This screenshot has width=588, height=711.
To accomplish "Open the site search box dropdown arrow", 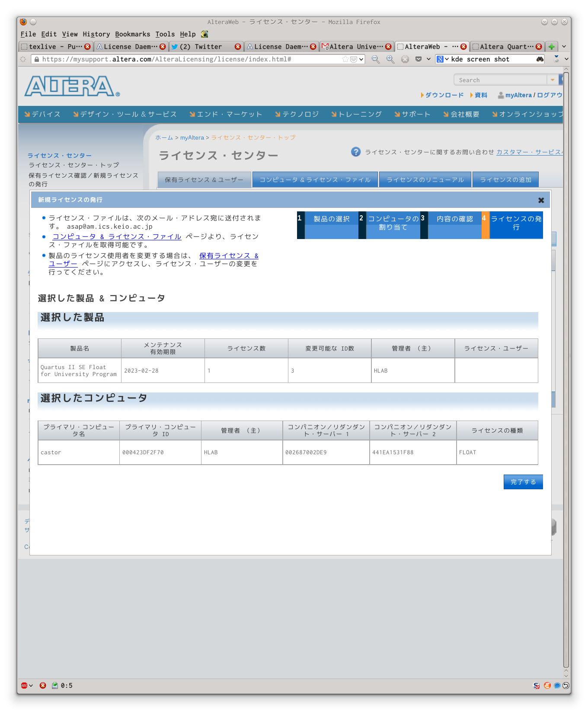I will pos(552,80).
